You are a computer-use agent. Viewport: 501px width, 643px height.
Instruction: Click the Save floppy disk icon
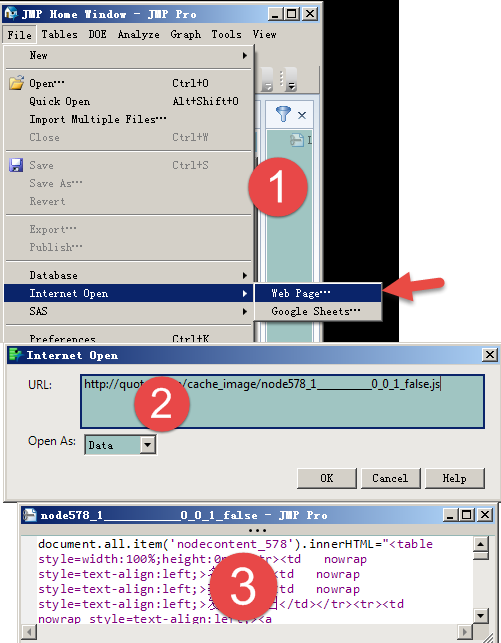tap(16, 165)
